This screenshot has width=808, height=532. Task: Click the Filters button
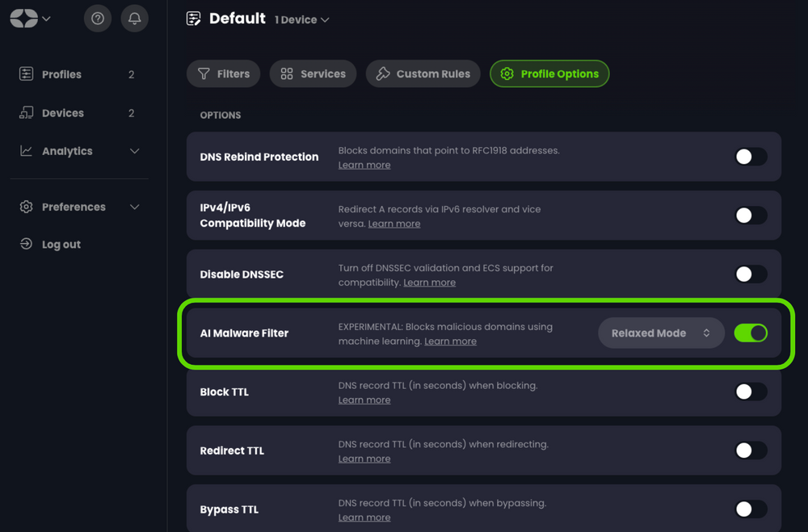223,73
